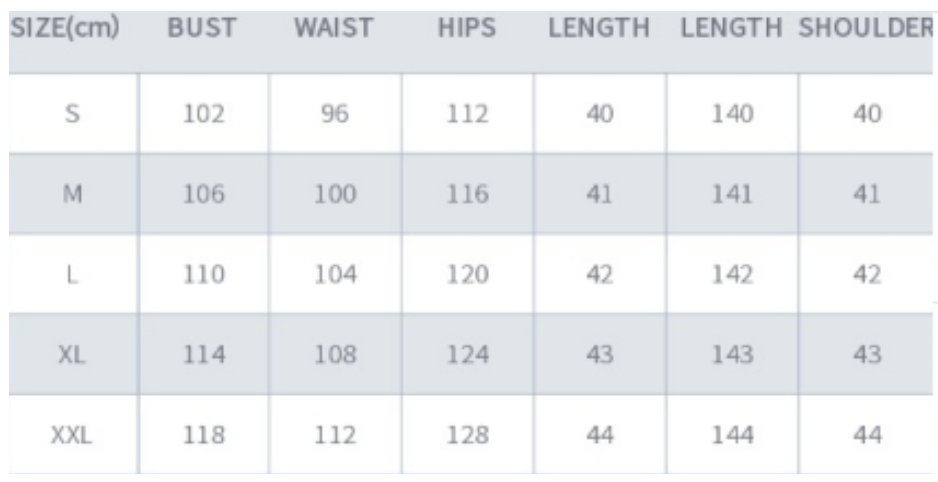Viewport: 938px width, 482px height.
Task: Select the S size row label
Action: pyautogui.click(x=72, y=114)
